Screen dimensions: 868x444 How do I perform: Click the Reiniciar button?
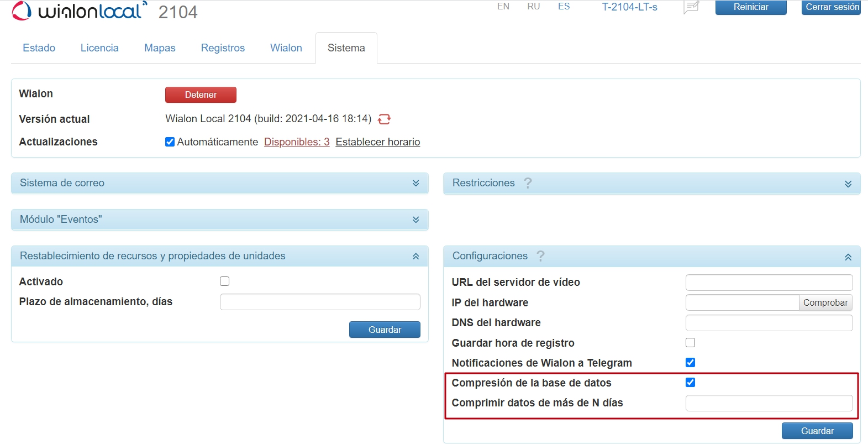pos(751,7)
